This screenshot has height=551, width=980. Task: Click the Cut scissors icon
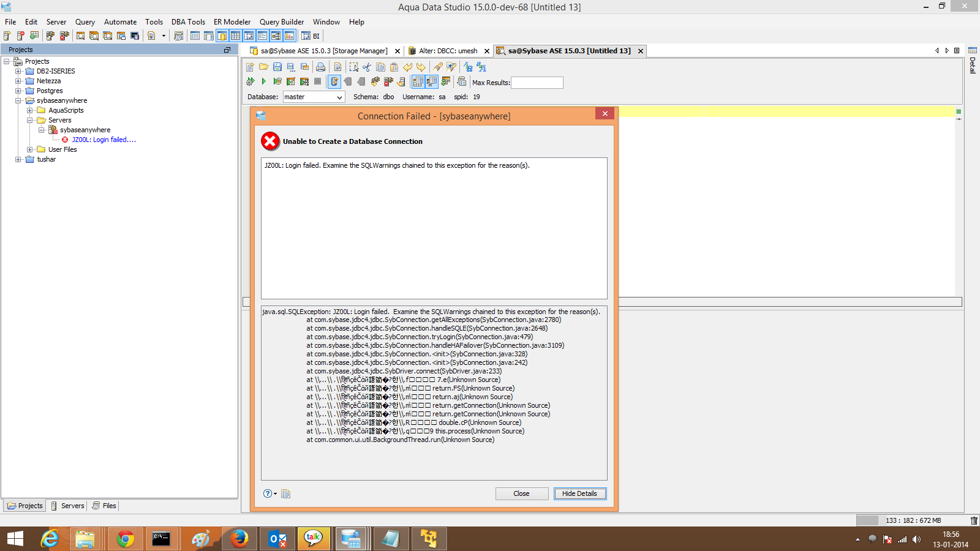pos(367,67)
